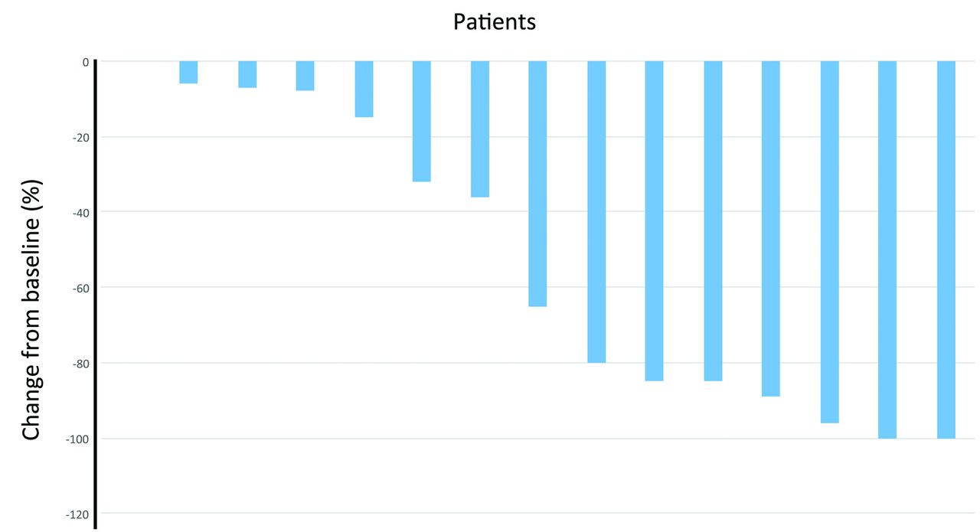Click the second bar from the left
980x532 pixels.
[x=247, y=74]
